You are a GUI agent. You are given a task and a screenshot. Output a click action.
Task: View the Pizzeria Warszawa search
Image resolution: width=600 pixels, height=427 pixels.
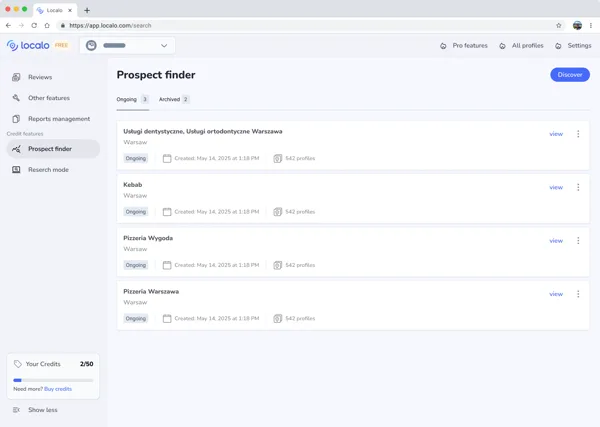pyautogui.click(x=556, y=294)
